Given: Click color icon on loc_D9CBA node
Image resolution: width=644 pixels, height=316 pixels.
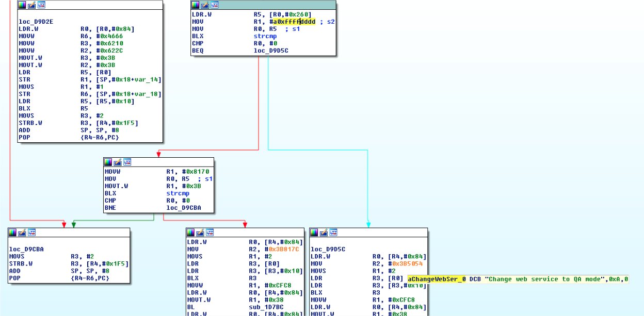Looking at the screenshot, I should [12, 232].
